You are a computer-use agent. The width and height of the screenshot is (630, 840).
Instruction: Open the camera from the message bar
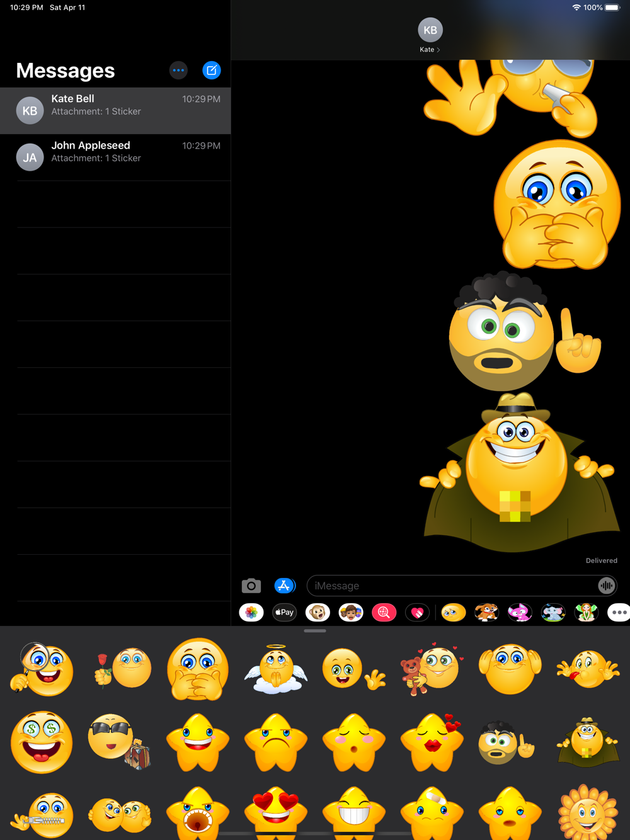[251, 586]
